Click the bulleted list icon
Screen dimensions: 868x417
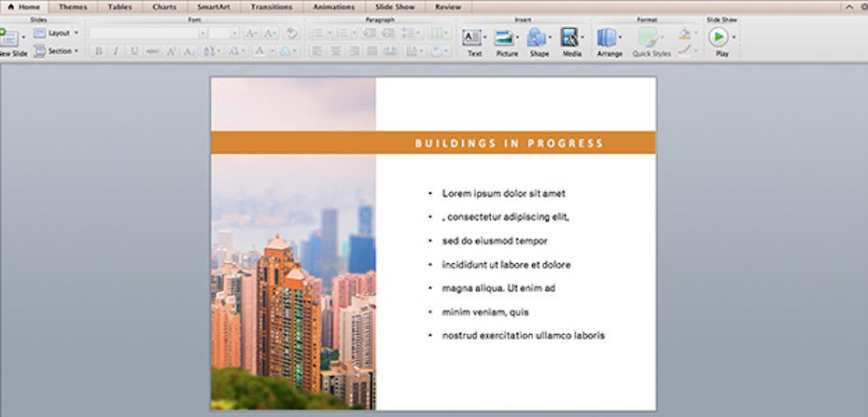point(317,34)
